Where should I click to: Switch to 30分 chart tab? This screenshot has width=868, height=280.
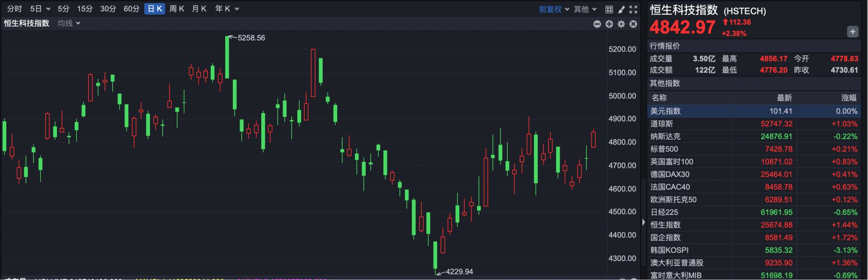point(108,9)
